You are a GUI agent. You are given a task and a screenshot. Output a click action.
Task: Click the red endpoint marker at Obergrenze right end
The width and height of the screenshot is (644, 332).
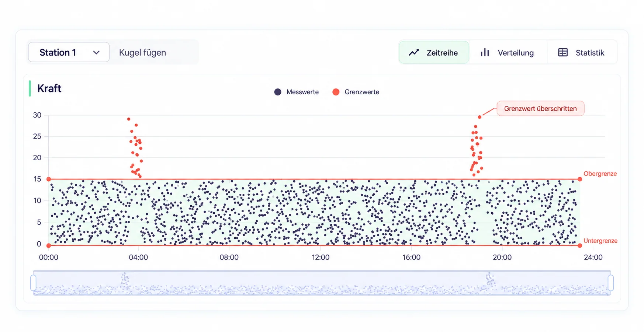[x=580, y=179]
